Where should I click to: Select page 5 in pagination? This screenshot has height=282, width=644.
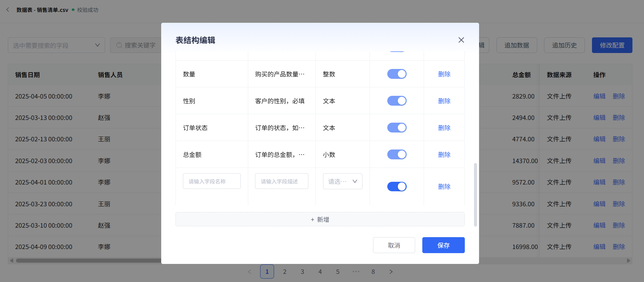[338, 271]
